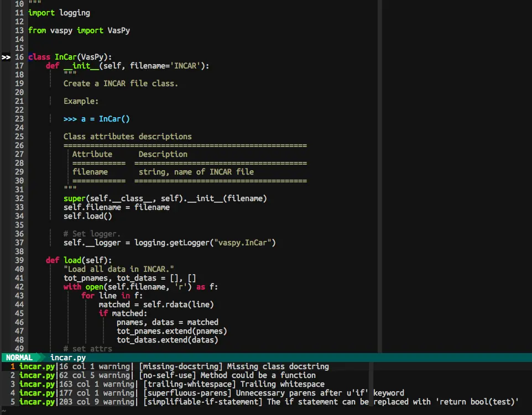The width and height of the screenshot is (532, 415).
Task: Click 'string, name of INCAR file' text
Action: [x=196, y=172]
